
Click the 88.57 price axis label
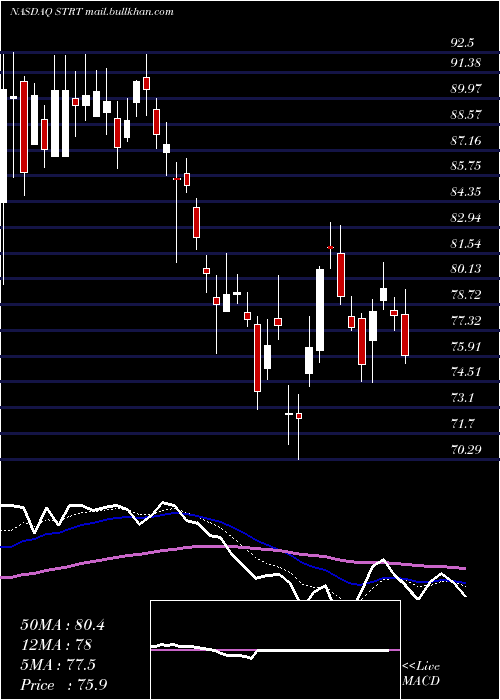465,114
